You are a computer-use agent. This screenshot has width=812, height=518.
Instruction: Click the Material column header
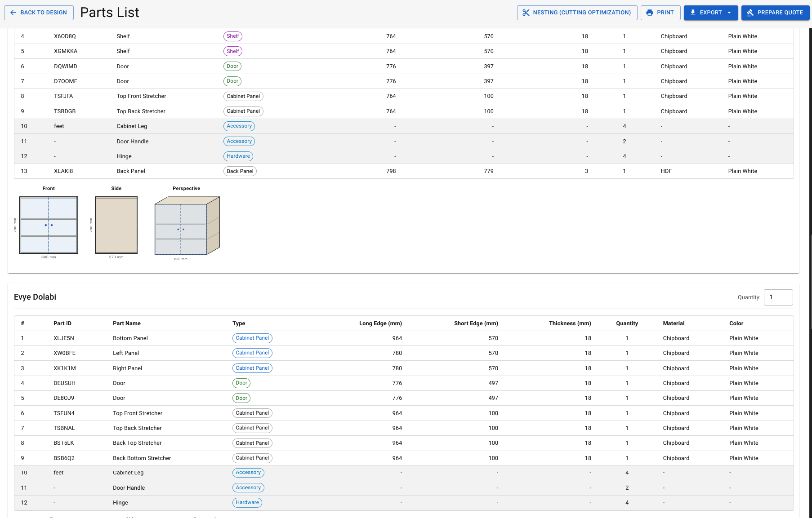(x=674, y=323)
